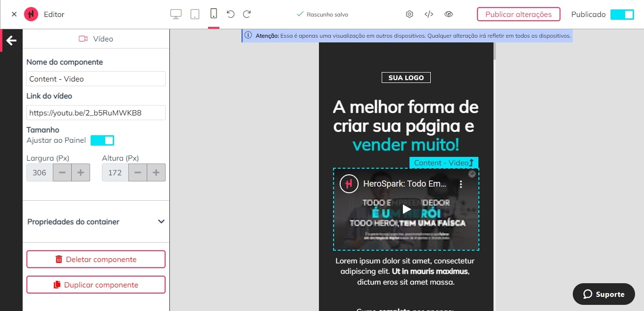Image resolution: width=644 pixels, height=311 pixels.
Task: Click the Altura value 172 field
Action: coord(115,172)
